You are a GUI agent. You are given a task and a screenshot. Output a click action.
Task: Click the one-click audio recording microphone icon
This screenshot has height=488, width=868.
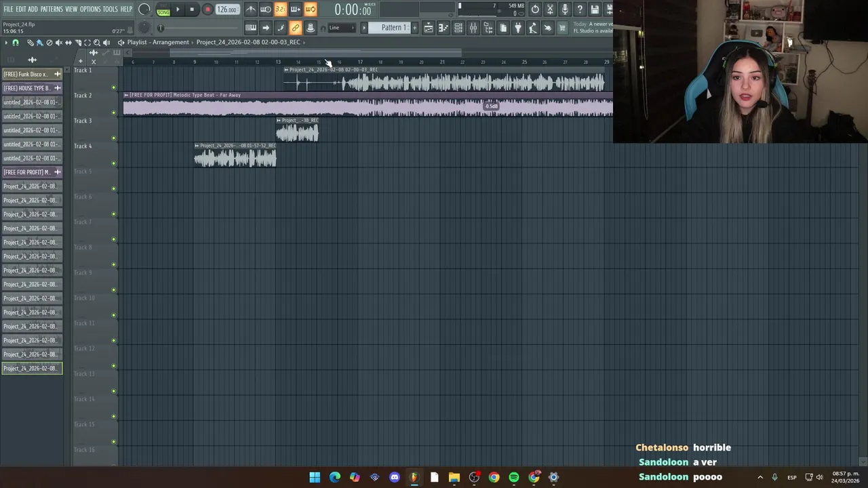565,9
